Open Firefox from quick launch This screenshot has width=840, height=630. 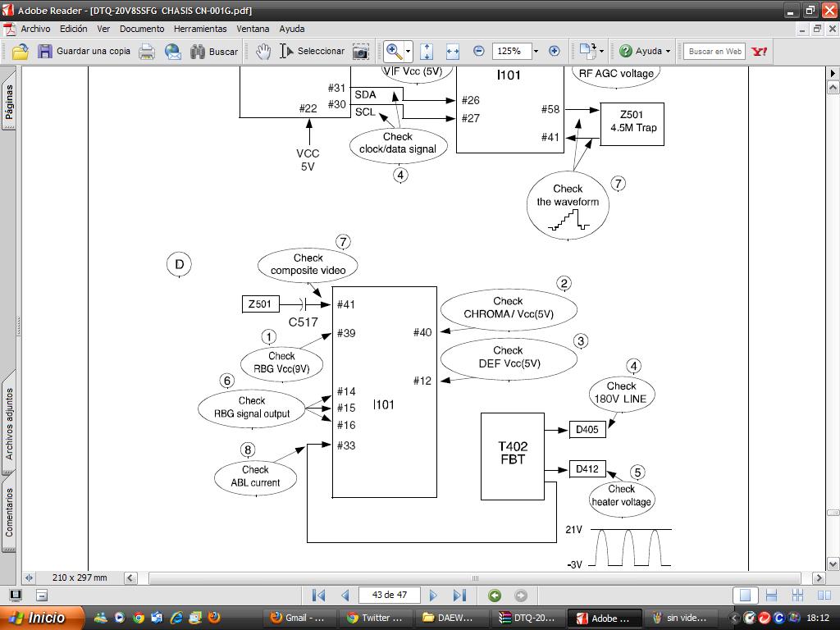[214, 618]
